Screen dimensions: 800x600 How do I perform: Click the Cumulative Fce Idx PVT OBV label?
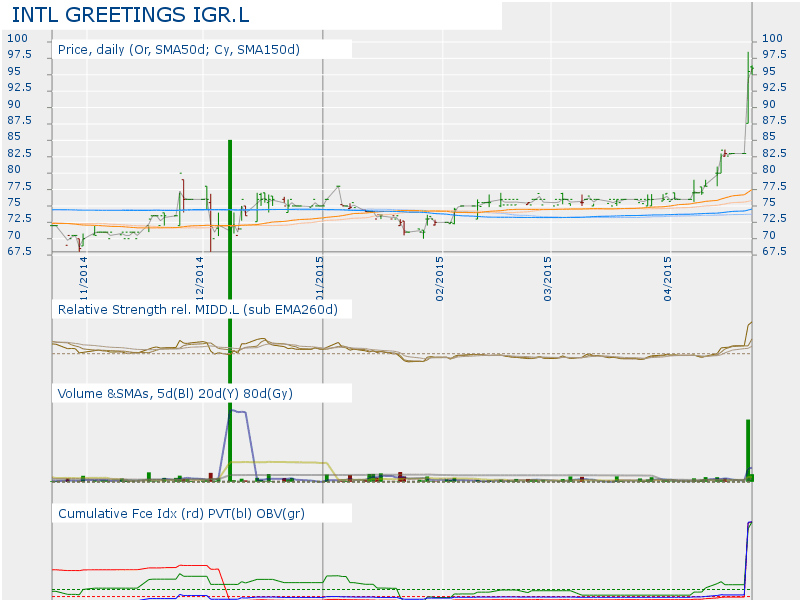pyautogui.click(x=181, y=513)
